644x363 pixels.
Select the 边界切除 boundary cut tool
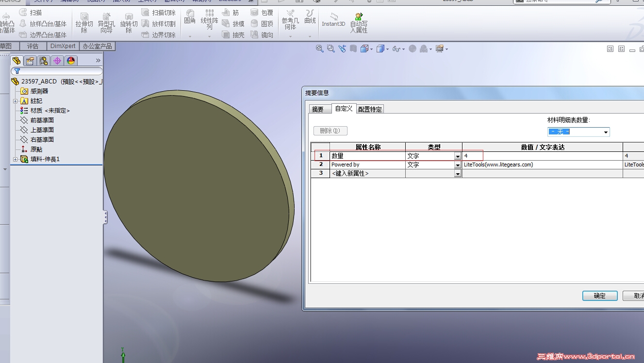tap(159, 35)
